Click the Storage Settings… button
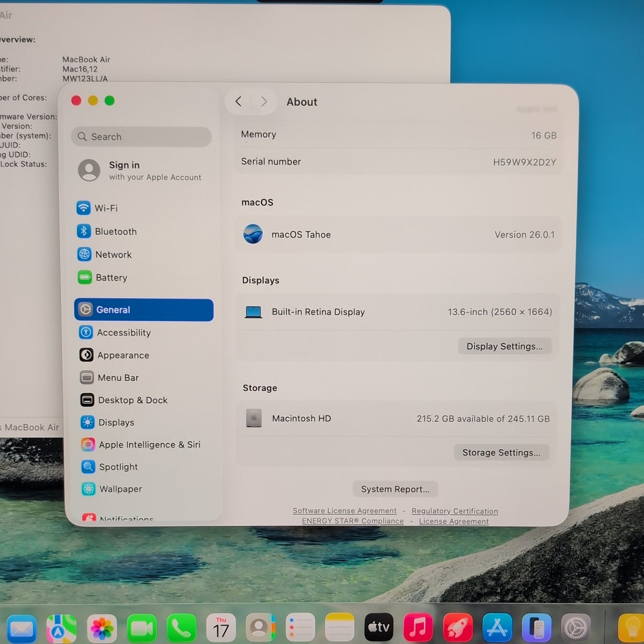Viewport: 644px width, 644px height. coord(501,452)
